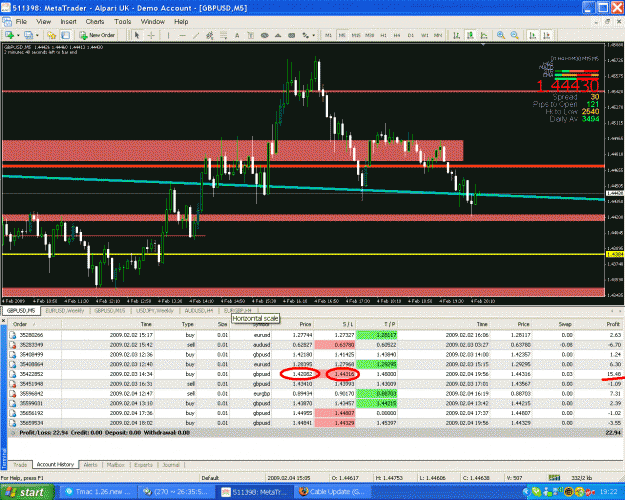Image resolution: width=625 pixels, height=500 pixels.
Task: Click the New Chart toolbar icon
Action: click(x=9, y=35)
